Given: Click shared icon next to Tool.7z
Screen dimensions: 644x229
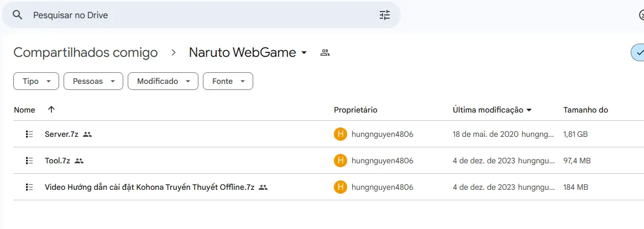Looking at the screenshot, I should [x=79, y=161].
